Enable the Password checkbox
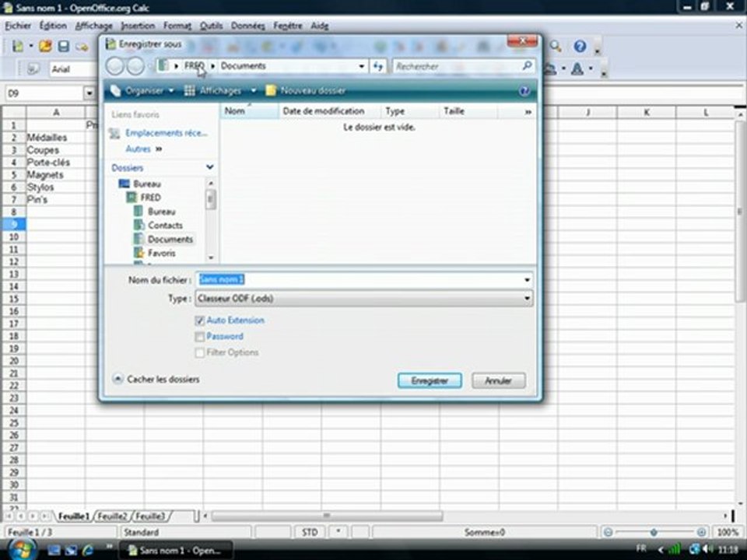Image resolution: width=747 pixels, height=560 pixels. (x=200, y=337)
